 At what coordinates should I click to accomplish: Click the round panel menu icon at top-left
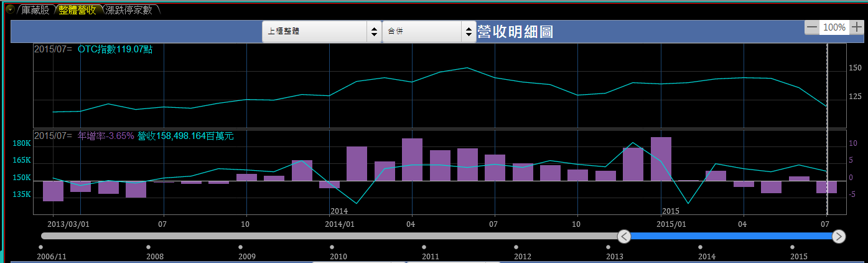[9, 9]
